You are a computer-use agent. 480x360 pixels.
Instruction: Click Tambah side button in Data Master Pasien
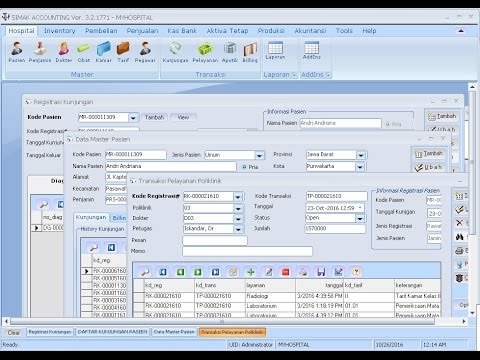click(429, 154)
